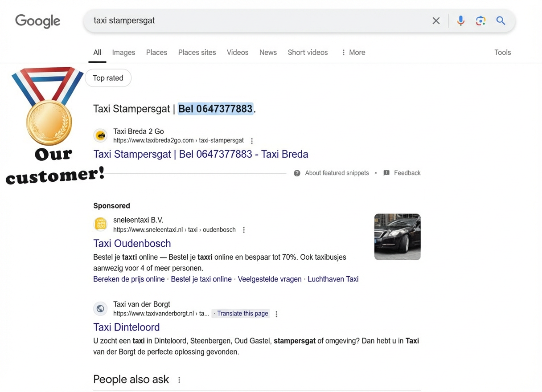This screenshot has height=392, width=542.
Task: Click the black taxi car thumbnail
Action: [397, 237]
